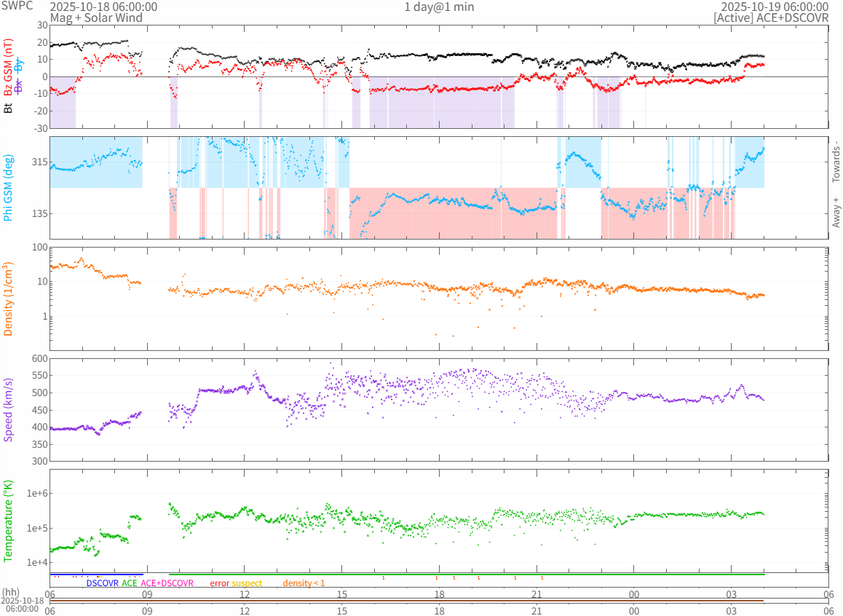Click the Density axis label
Viewport: 843px width, 616px height.
coord(9,299)
